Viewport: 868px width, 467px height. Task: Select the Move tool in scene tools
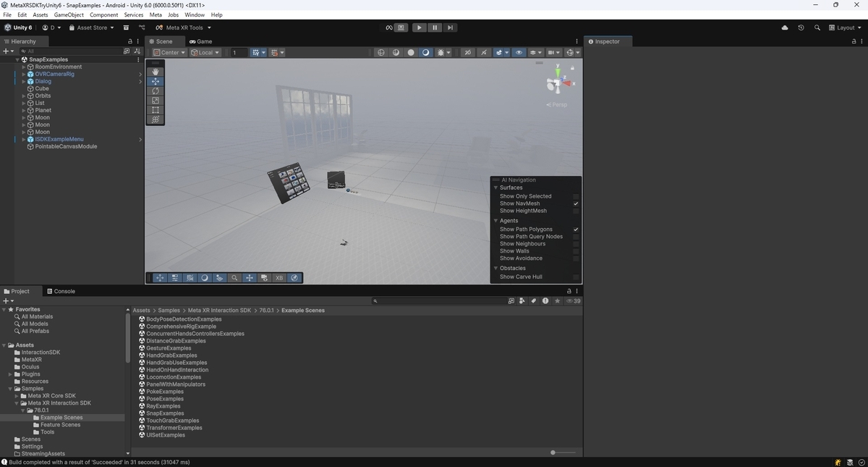pyautogui.click(x=156, y=82)
